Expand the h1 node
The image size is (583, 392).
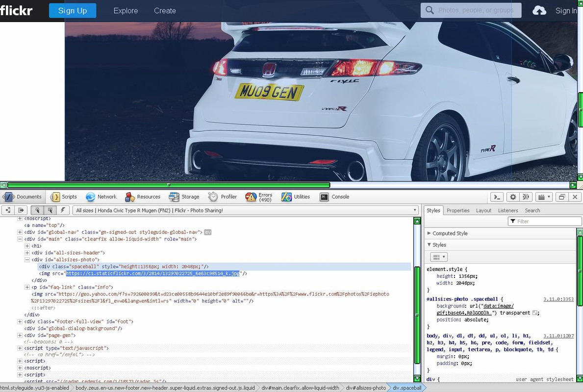tap(27, 246)
